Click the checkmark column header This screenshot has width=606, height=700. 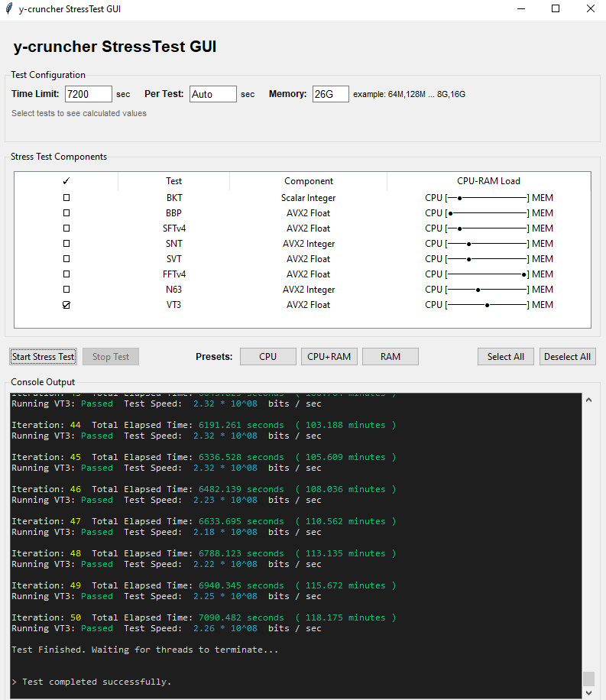pyautogui.click(x=66, y=181)
